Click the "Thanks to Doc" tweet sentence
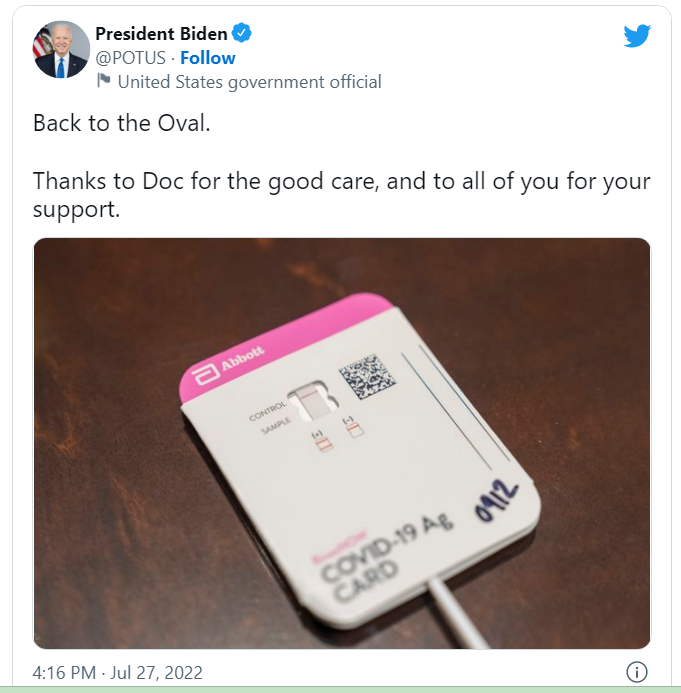 [342, 195]
